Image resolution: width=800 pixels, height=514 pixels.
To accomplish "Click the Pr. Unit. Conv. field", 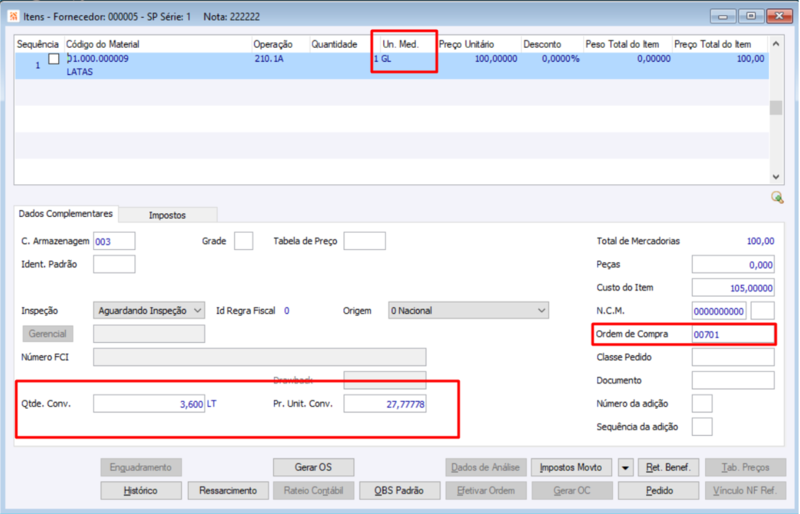I will pyautogui.click(x=385, y=404).
